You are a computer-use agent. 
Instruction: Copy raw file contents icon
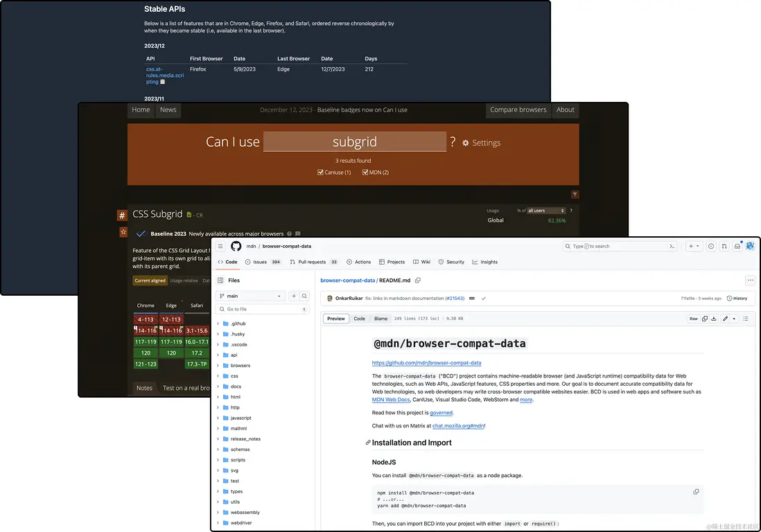coord(705,319)
